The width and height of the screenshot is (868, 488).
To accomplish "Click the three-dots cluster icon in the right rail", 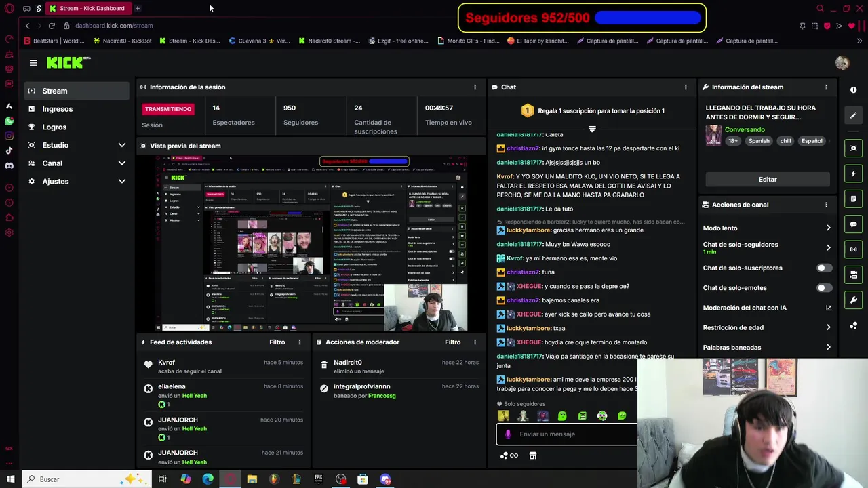I will tap(853, 325).
